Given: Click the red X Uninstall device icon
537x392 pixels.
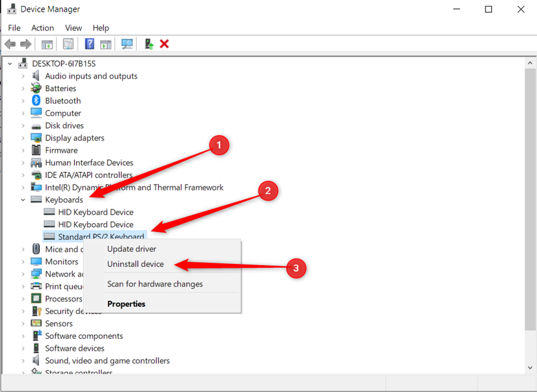Looking at the screenshot, I should tap(165, 44).
